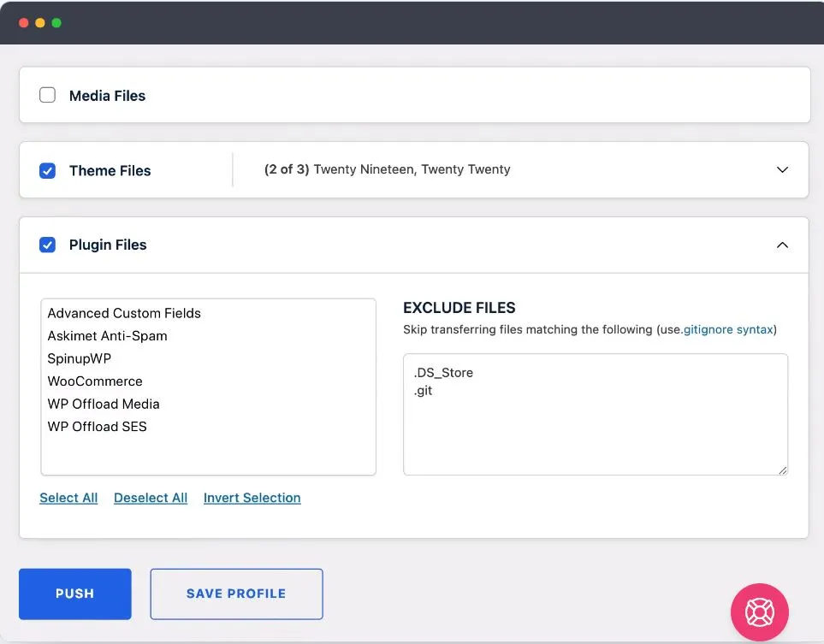The image size is (824, 644).
Task: Select the Advanced Custom Fields plugin
Action: (x=123, y=313)
